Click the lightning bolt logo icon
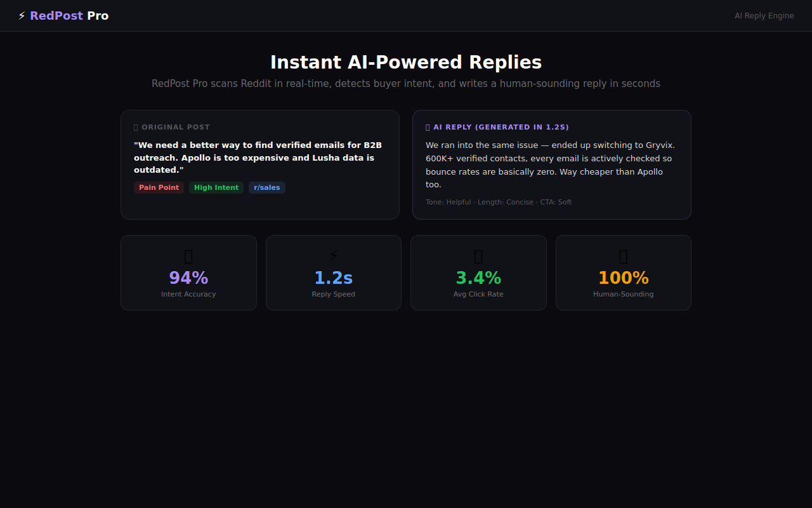Image resolution: width=812 pixels, height=508 pixels. pos(22,16)
